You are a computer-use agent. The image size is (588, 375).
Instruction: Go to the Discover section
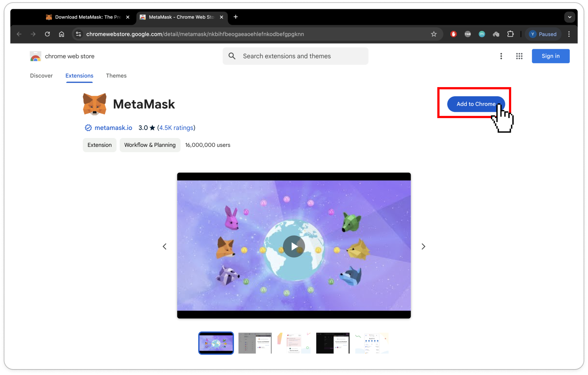(x=41, y=76)
